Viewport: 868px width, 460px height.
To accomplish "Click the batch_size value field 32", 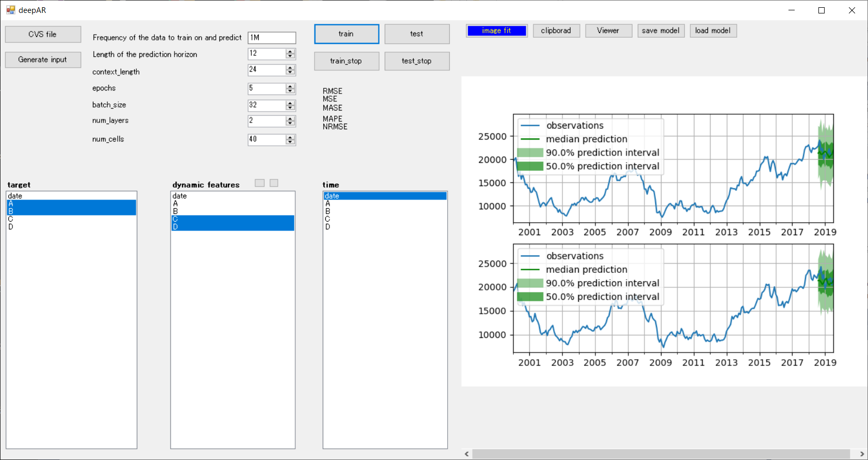I will [x=267, y=105].
